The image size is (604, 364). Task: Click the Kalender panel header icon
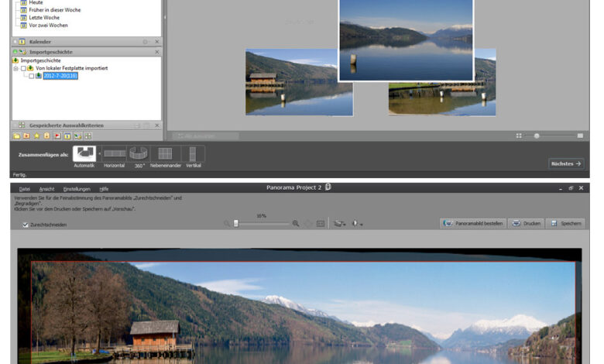tap(22, 42)
